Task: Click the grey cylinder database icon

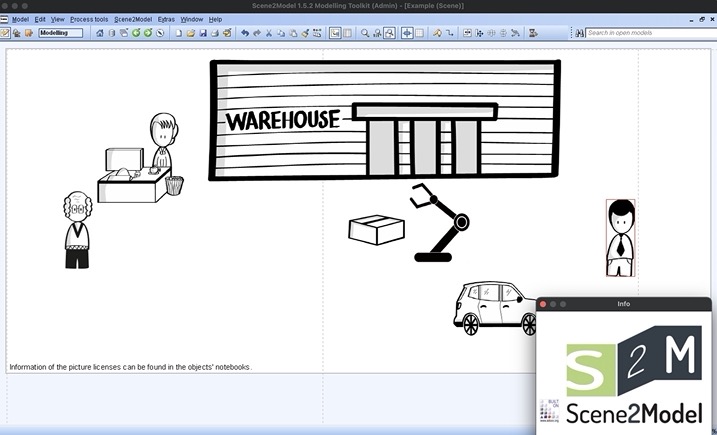Action: click(x=112, y=33)
